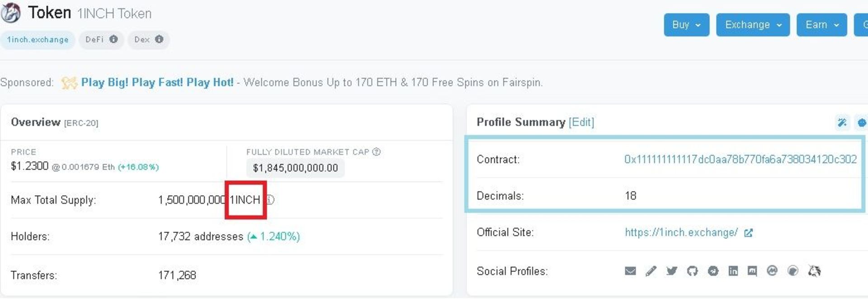This screenshot has width=868, height=299.
Task: Open the CoinMarketCap social profile icon
Action: click(x=772, y=271)
